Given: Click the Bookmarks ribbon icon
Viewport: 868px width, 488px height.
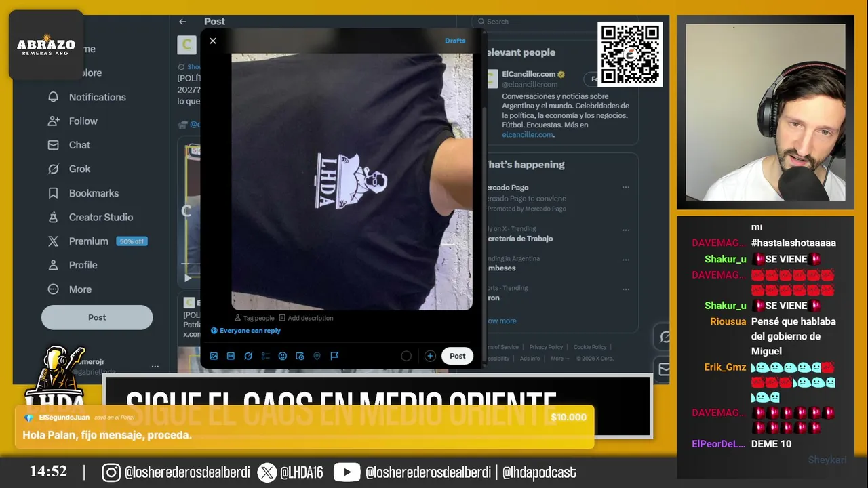Looking at the screenshot, I should (x=53, y=193).
